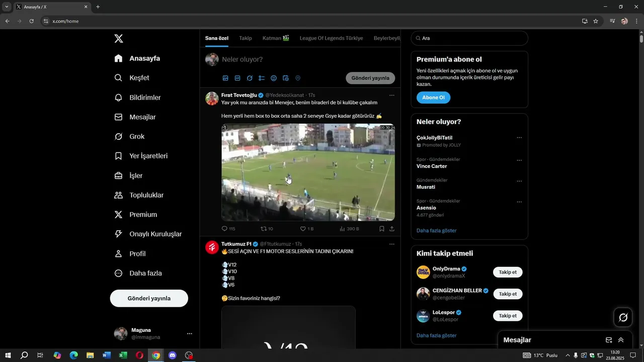
Task: Open Grok from the sidebar
Action: (129, 137)
